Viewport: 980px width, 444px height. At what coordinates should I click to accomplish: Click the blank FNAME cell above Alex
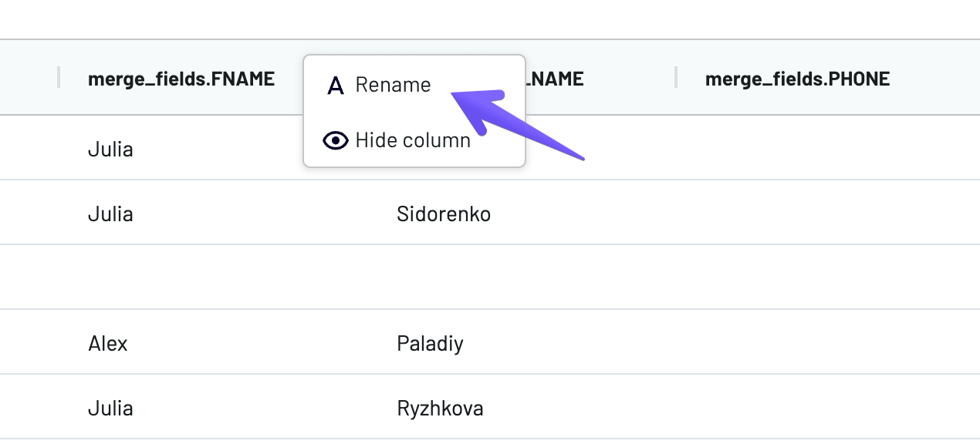181,277
